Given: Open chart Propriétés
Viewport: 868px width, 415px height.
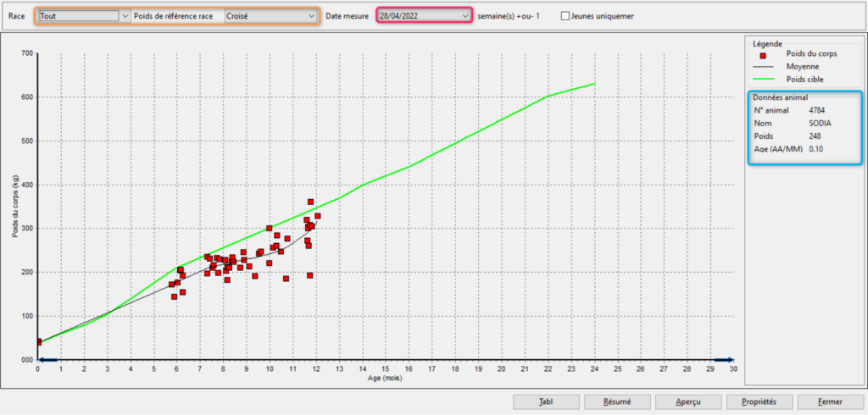Looking at the screenshot, I should (x=758, y=401).
